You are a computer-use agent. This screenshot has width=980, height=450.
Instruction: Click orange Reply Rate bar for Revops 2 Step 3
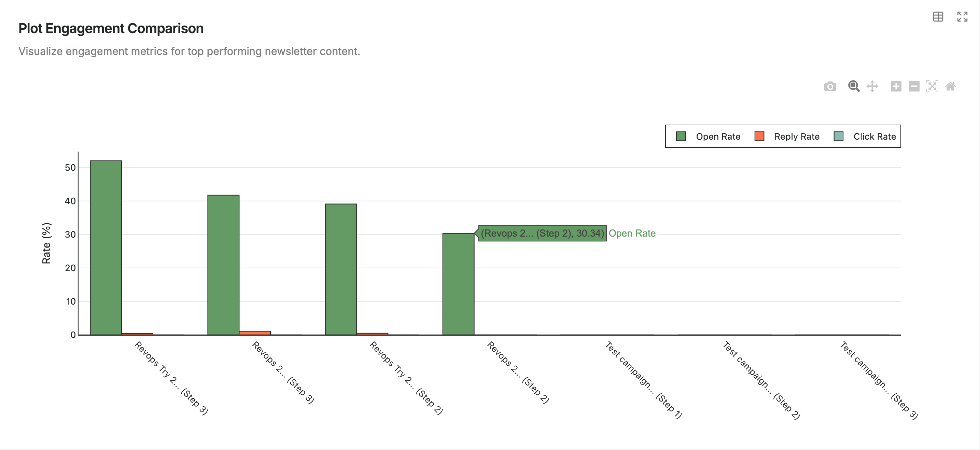pyautogui.click(x=254, y=333)
